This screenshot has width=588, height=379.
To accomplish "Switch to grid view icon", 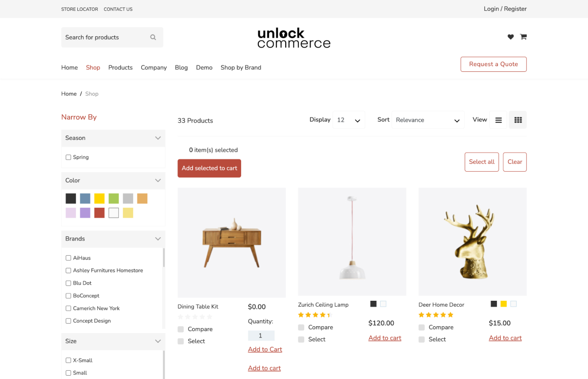I will pos(518,120).
